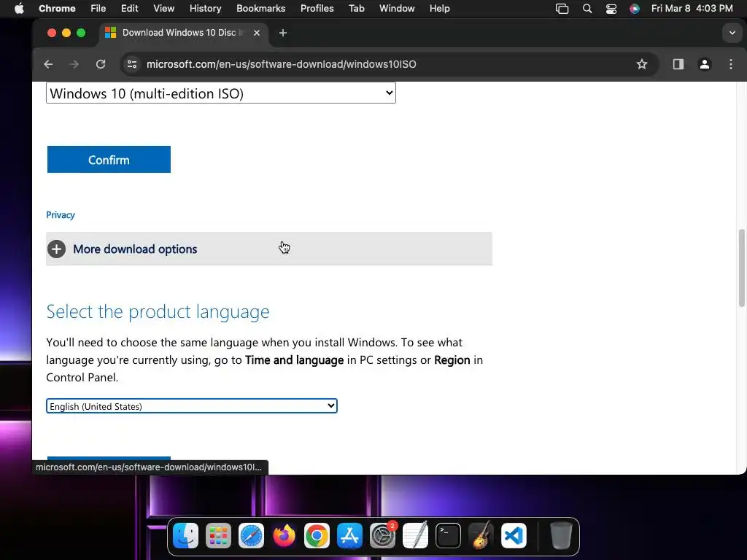Launch Safari from the Dock

(x=251, y=536)
